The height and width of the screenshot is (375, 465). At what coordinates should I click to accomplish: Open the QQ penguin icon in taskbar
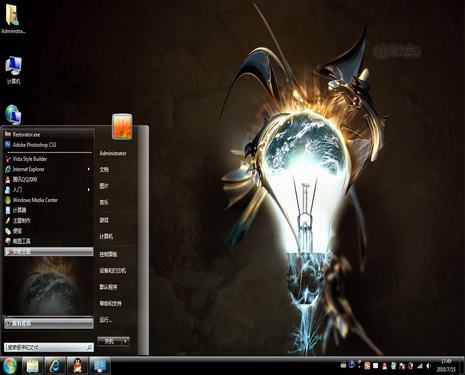click(77, 366)
